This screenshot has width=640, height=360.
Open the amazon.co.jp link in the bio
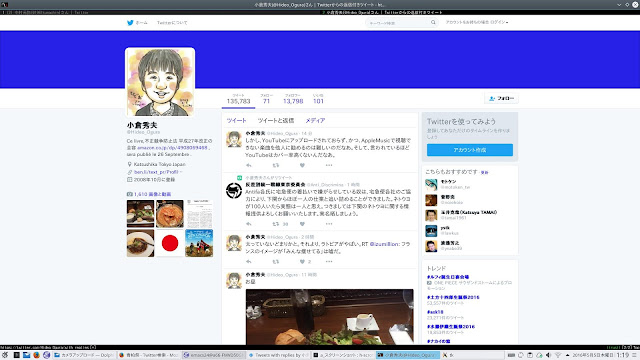point(173,148)
